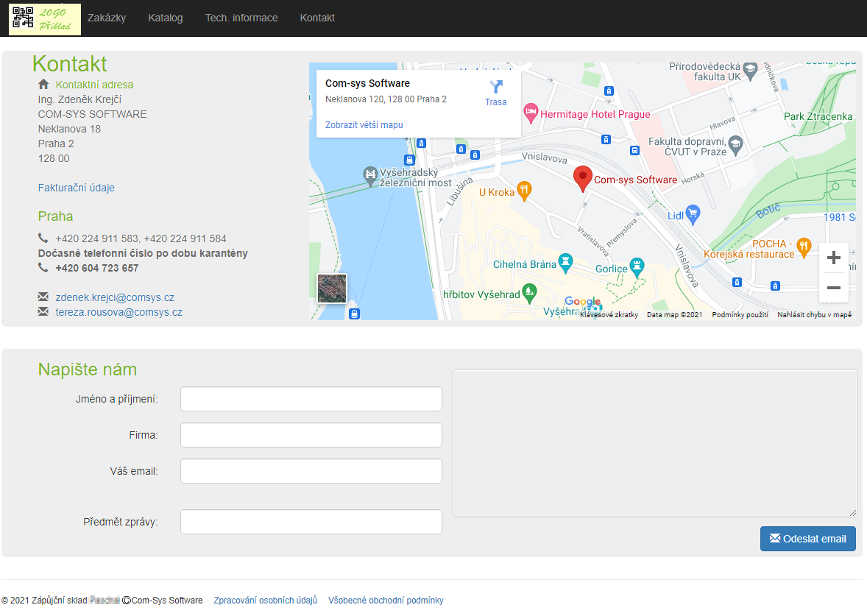
Task: Click envelope icon beside tereza.rousova email
Action: coord(43,311)
